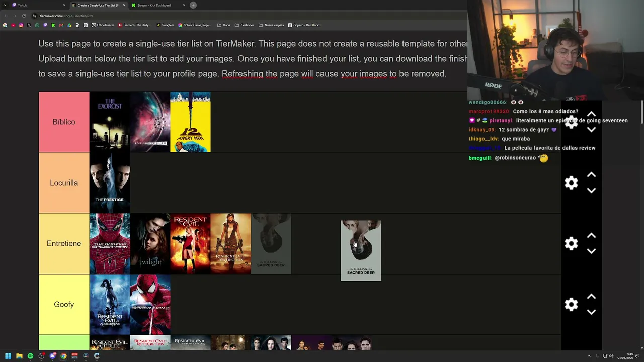Move the Bíblico tier row down
The height and width of the screenshot is (362, 644).
(x=591, y=130)
